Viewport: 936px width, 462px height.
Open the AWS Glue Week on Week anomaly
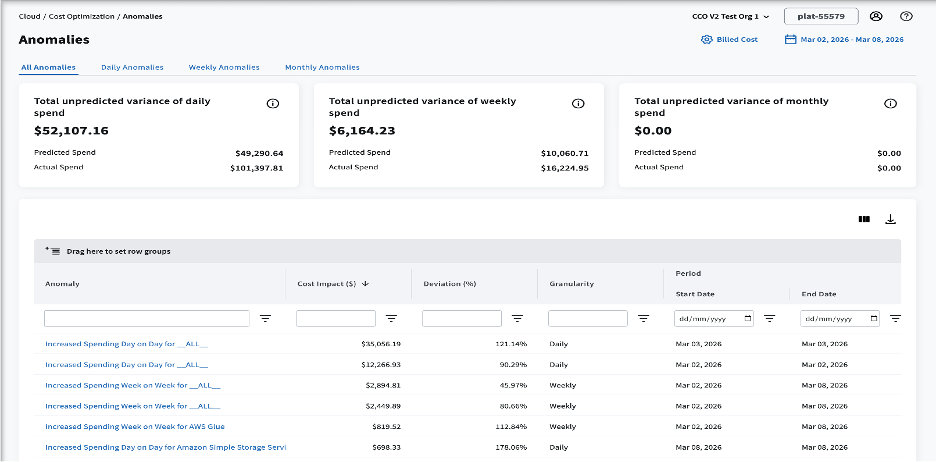pyautogui.click(x=135, y=427)
